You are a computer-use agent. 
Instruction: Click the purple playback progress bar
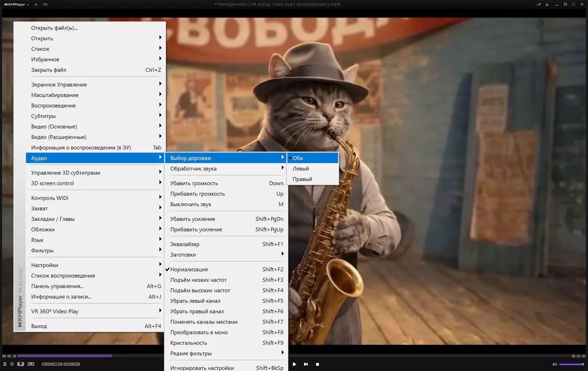[64, 356]
